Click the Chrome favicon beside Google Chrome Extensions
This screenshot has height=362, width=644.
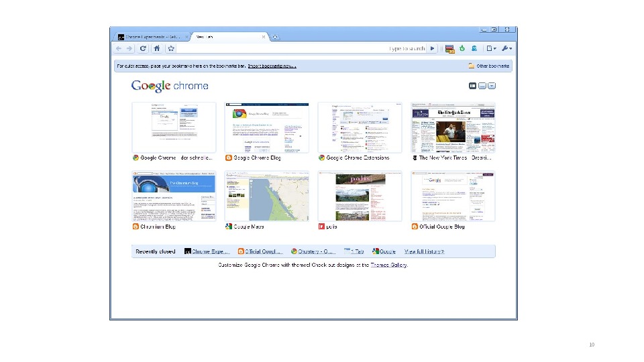click(321, 158)
